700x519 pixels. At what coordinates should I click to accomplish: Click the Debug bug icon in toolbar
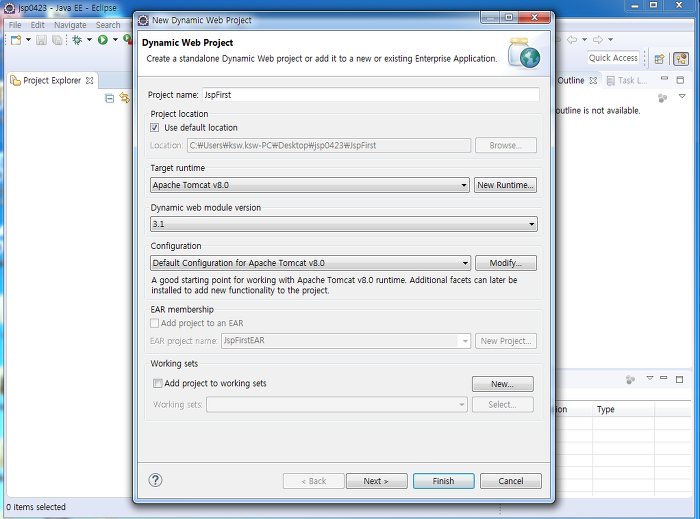coord(77,40)
